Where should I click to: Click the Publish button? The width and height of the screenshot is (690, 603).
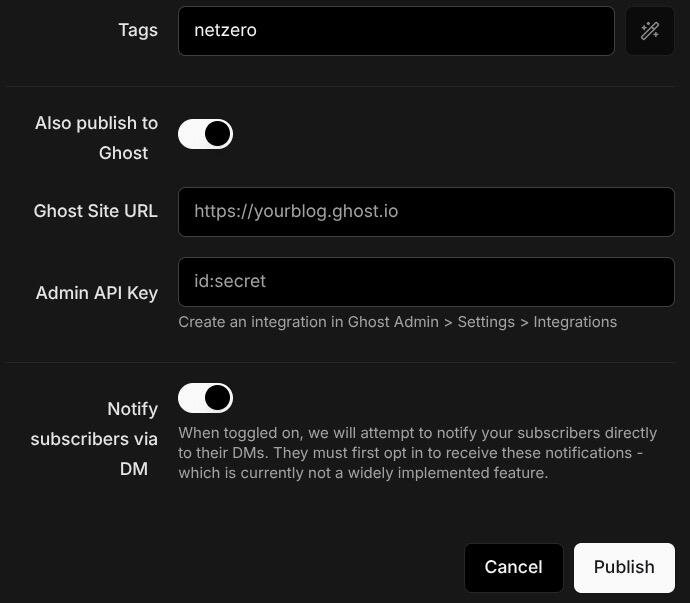(x=624, y=567)
